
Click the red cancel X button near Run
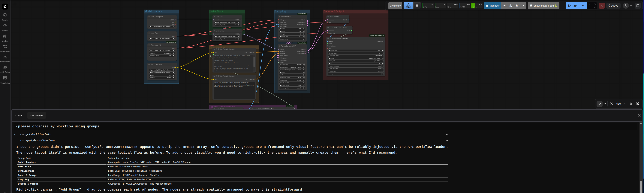[x=602, y=5]
